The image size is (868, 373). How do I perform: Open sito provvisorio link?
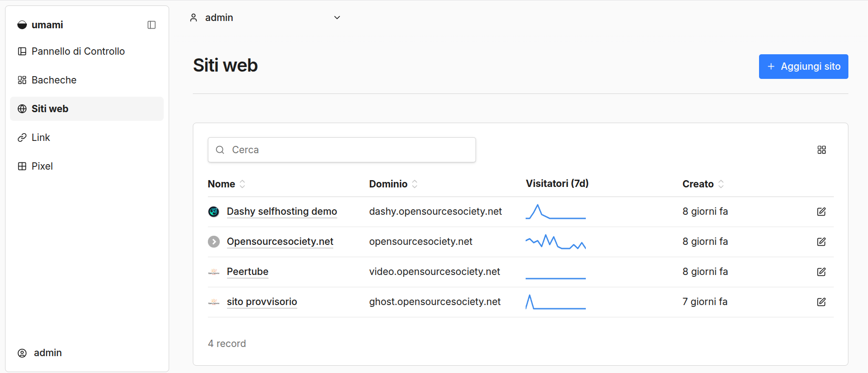coord(262,302)
